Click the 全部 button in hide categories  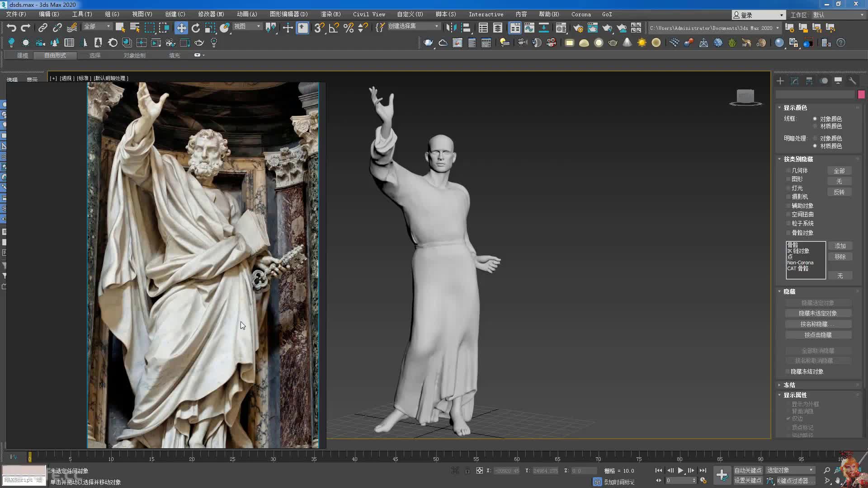tap(839, 171)
